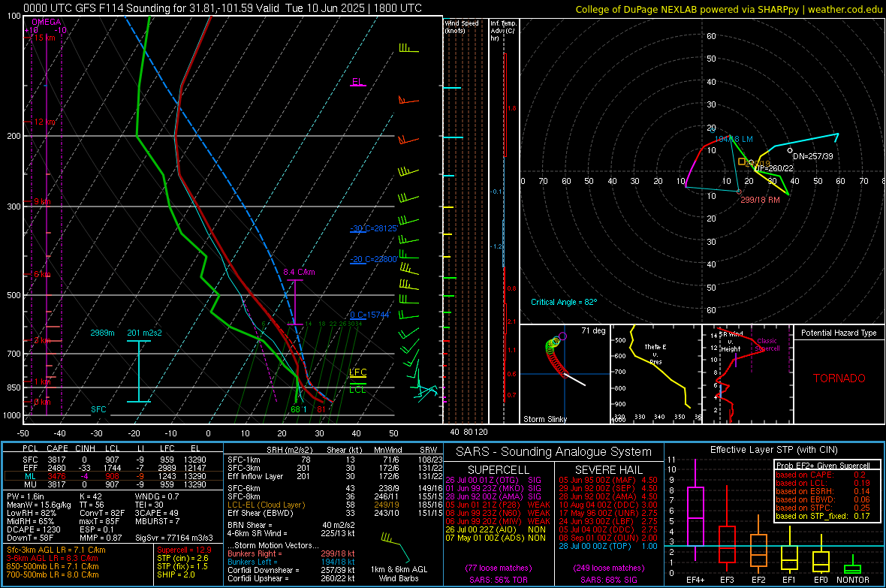Click the 15 km height marker
Viewport: 886px width, 588px height.
click(44, 38)
